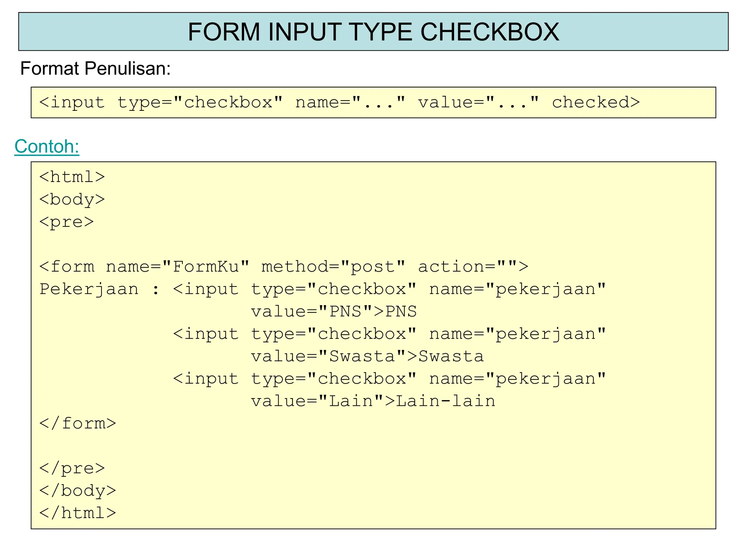Image resolution: width=747 pixels, height=560 pixels.
Task: Click the opening <html> tag line
Action: coord(72,177)
